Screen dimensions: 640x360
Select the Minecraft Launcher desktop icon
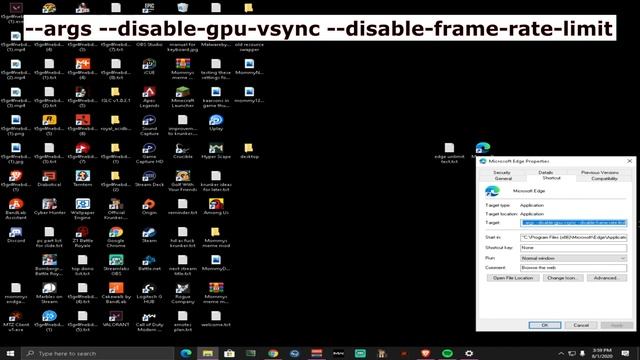[x=183, y=97]
